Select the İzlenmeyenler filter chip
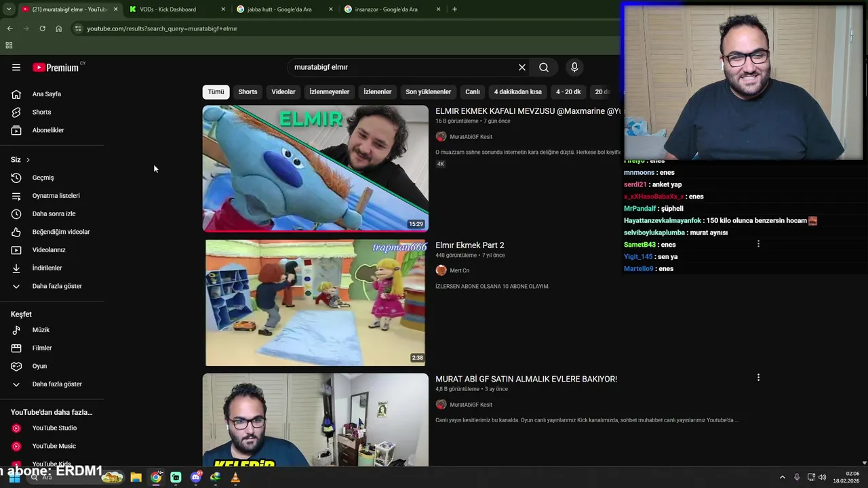Screen dimensions: 868x488 tap(330, 91)
